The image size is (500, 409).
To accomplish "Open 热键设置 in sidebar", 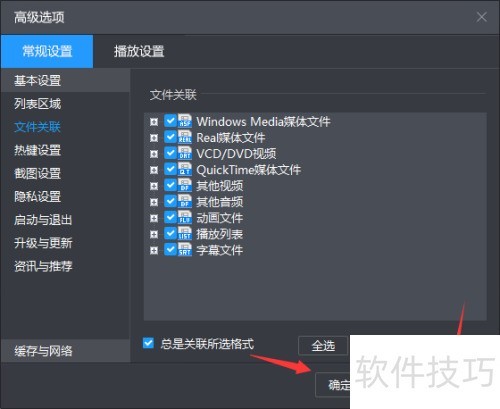I will (x=65, y=150).
